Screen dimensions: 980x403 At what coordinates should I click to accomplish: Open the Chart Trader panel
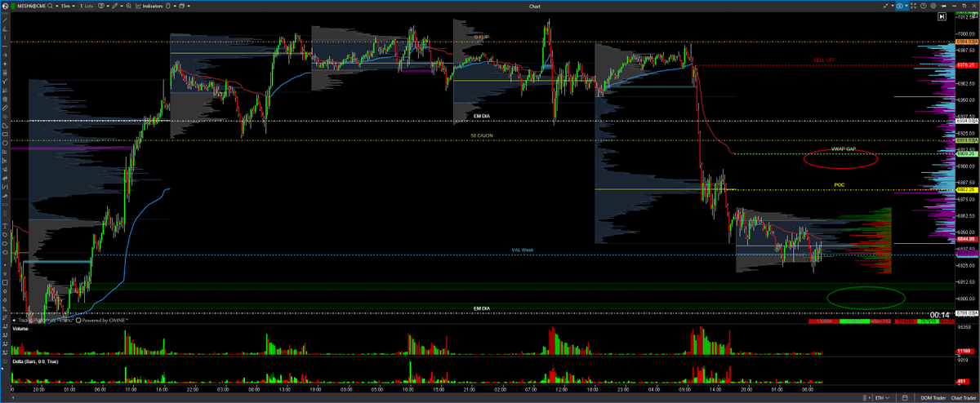[x=964, y=397]
